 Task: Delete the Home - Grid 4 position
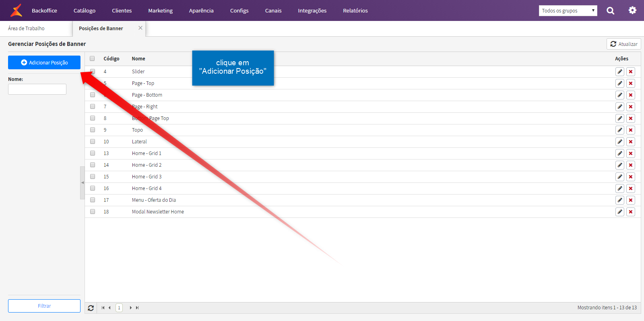click(x=631, y=188)
